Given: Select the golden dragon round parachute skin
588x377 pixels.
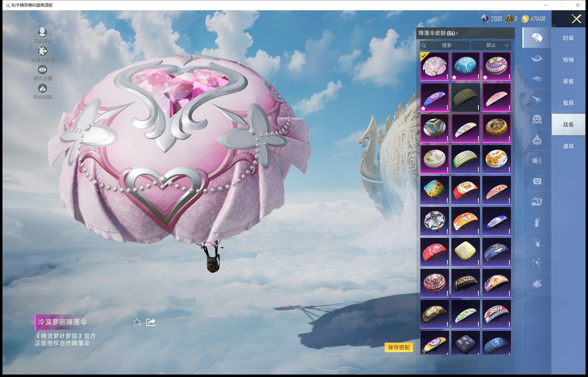Looking at the screenshot, I should pyautogui.click(x=496, y=128).
